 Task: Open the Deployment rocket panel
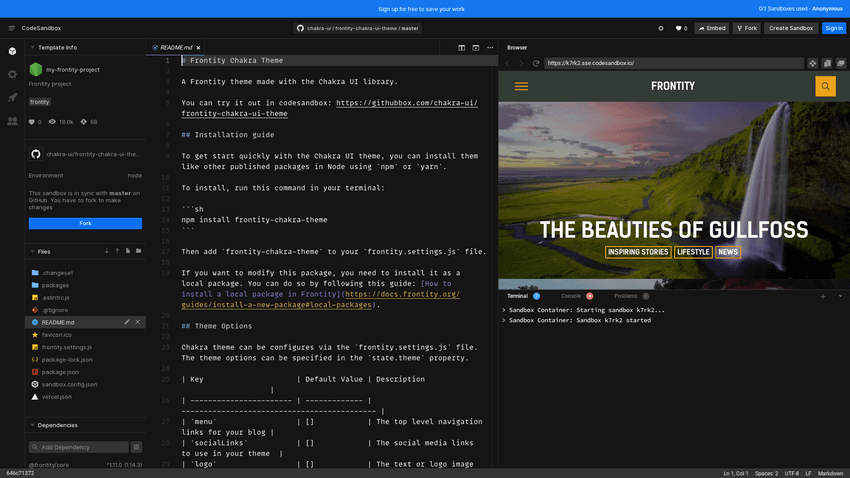12,98
